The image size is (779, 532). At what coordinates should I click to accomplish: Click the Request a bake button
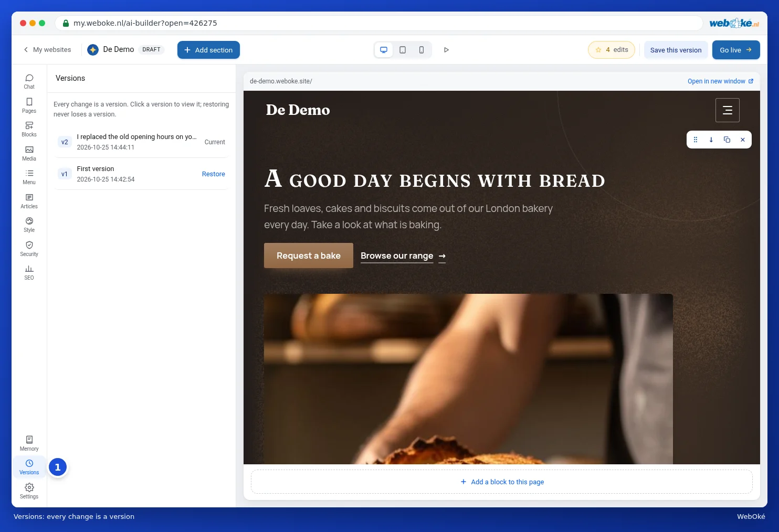(x=309, y=256)
